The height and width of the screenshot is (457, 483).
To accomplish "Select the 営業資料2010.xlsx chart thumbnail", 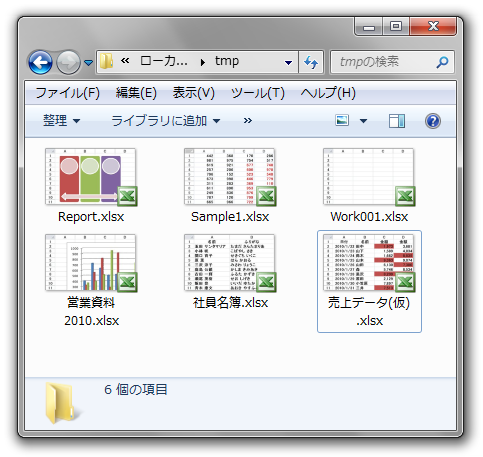I will (91, 263).
